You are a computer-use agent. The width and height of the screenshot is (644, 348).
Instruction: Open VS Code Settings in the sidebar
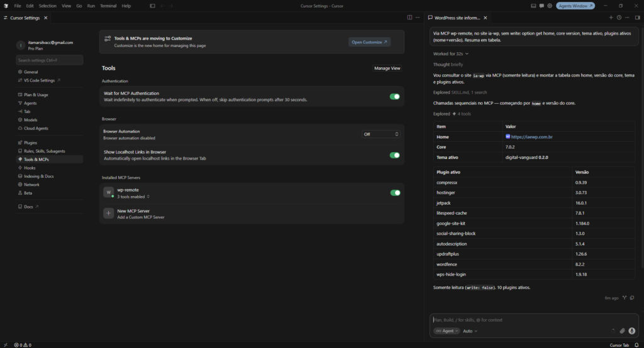coord(39,80)
